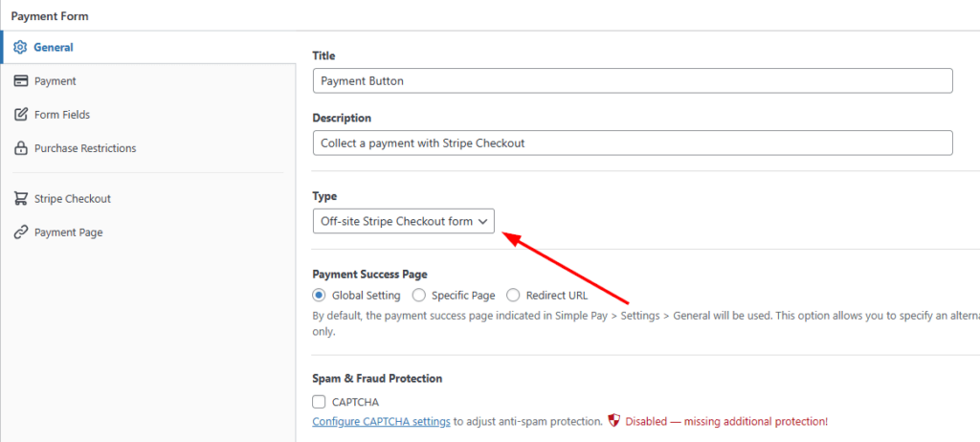Image resolution: width=980 pixels, height=442 pixels.
Task: Click into the Title text field
Action: [632, 81]
